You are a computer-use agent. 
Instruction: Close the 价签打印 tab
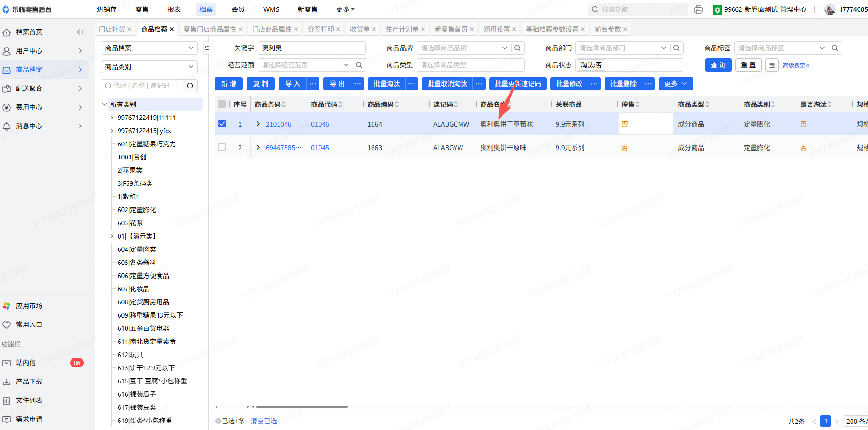(338, 29)
